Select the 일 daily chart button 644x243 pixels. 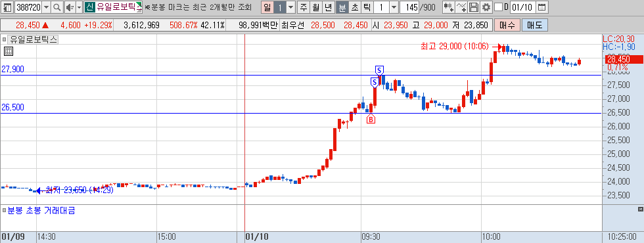(x=267, y=7)
